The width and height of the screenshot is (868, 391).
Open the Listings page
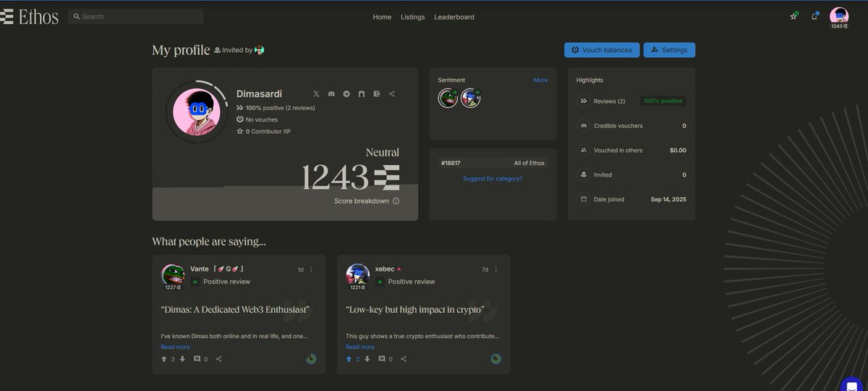(x=413, y=17)
